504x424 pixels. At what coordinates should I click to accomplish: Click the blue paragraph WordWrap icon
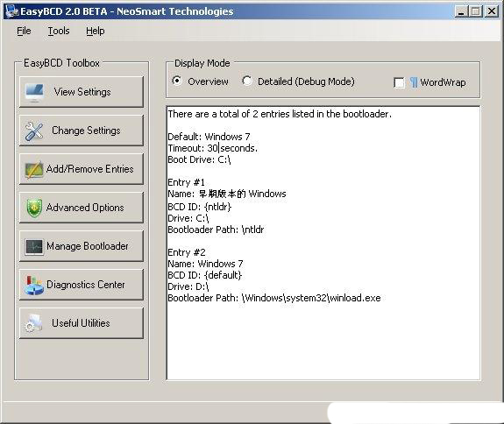[414, 82]
